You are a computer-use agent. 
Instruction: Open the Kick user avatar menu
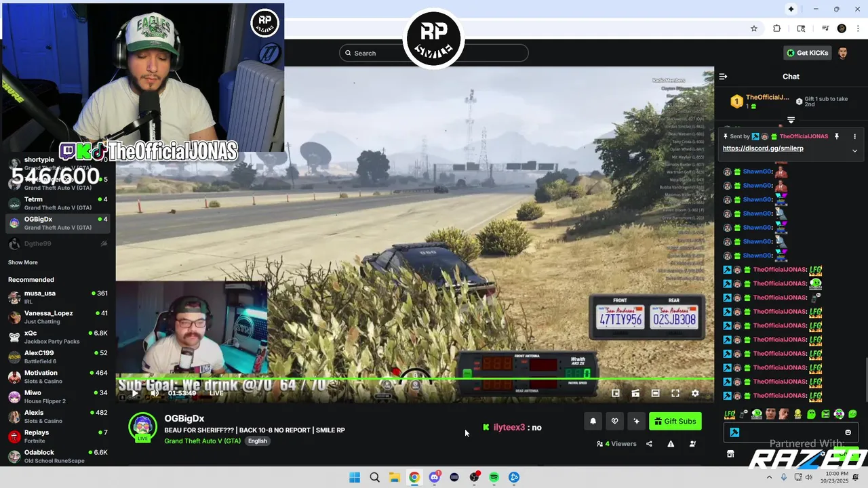click(x=842, y=53)
